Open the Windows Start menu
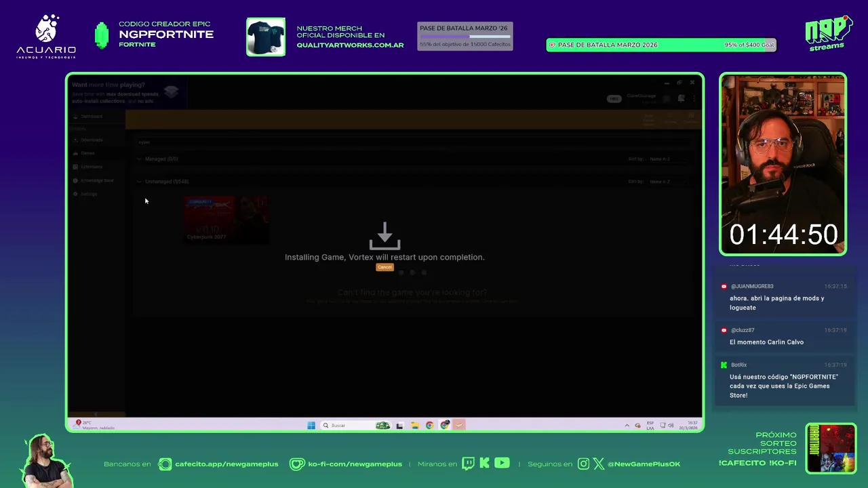The image size is (868, 488). pyautogui.click(x=311, y=426)
